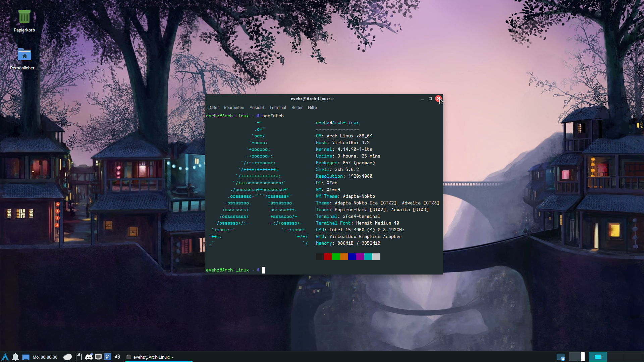Click the magenta color block in neofetch
This screenshot has width=644, height=362.
(x=360, y=257)
